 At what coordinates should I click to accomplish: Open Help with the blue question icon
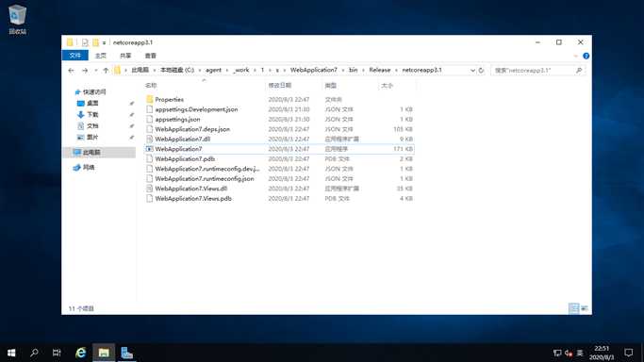[x=586, y=56]
